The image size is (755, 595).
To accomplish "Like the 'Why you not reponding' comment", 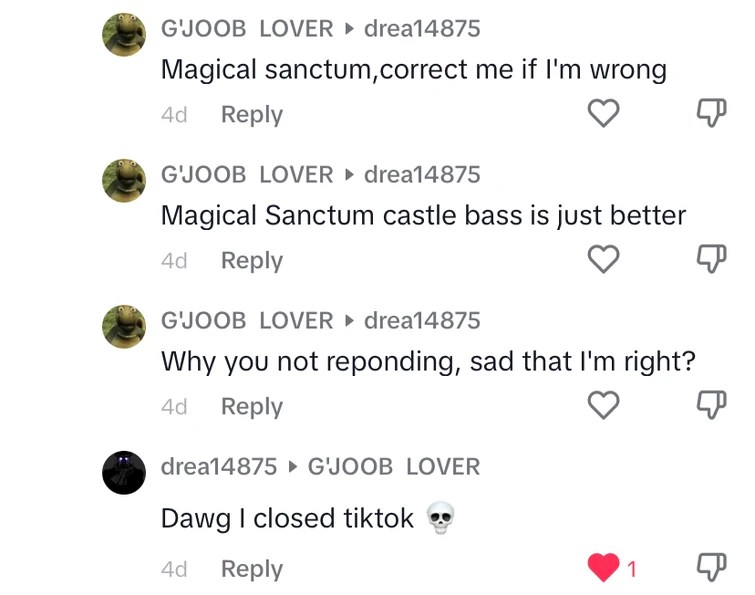I will point(603,405).
